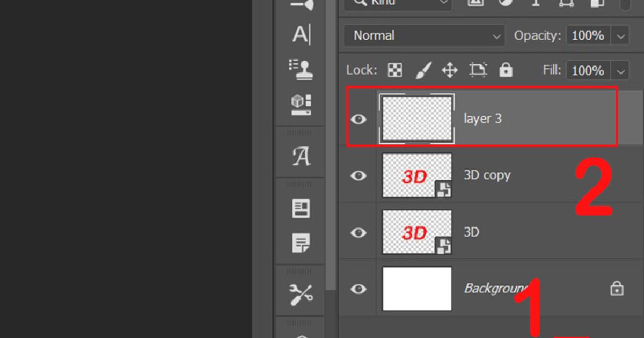Image resolution: width=644 pixels, height=338 pixels.
Task: Open the 3D panel cube icon
Action: tap(301, 105)
